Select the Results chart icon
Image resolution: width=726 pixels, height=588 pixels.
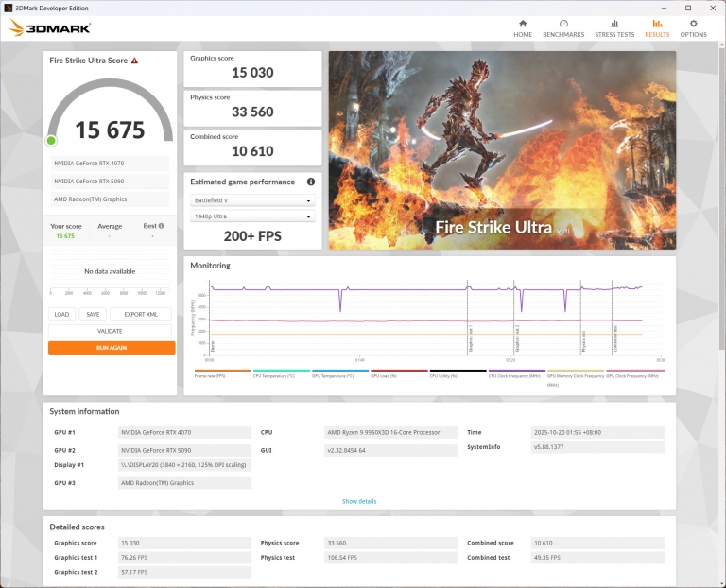coord(657,24)
